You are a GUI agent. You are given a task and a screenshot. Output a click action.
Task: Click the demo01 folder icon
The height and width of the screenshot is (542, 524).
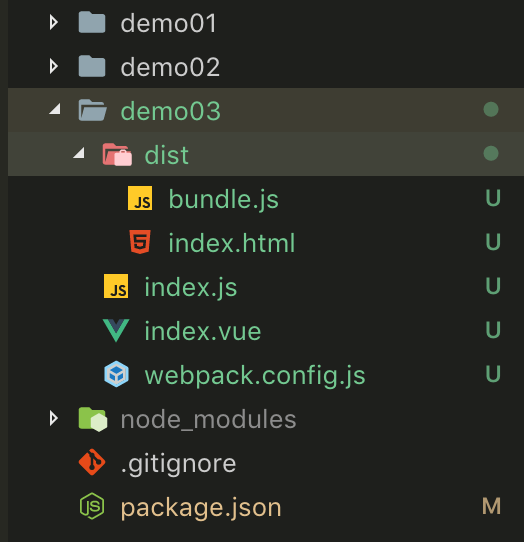(x=92, y=22)
